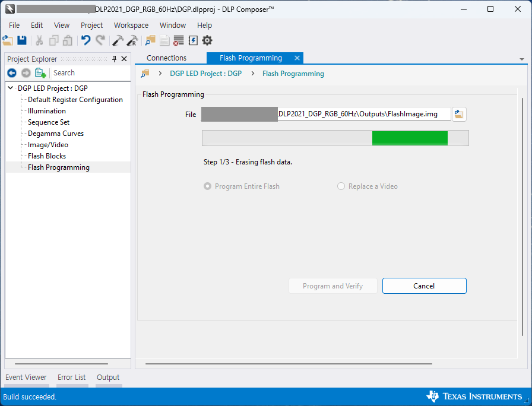Browse for flash image file icon
532x406 pixels.
459,114
